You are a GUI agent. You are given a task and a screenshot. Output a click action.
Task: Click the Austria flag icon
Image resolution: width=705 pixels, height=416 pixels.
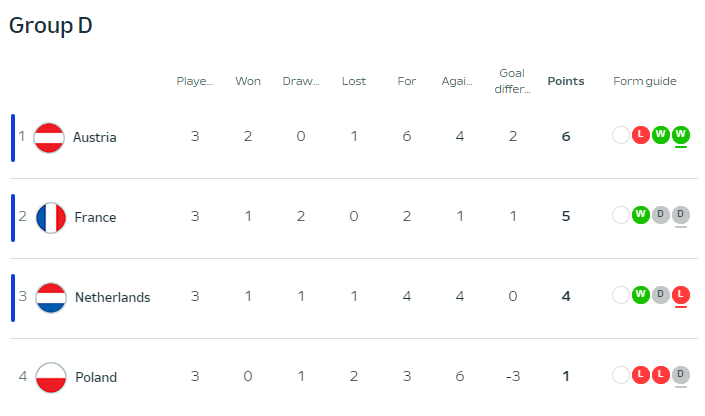[49, 138]
